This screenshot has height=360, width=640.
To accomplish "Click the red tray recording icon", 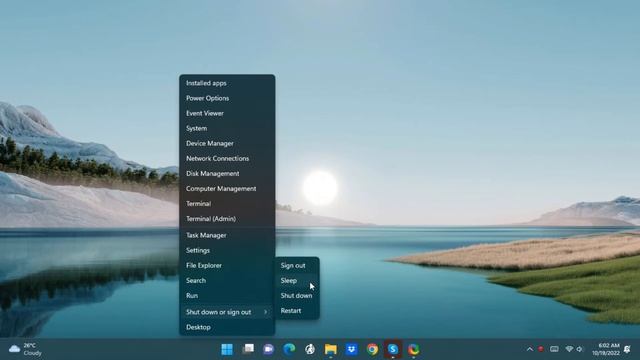I will click(x=541, y=349).
